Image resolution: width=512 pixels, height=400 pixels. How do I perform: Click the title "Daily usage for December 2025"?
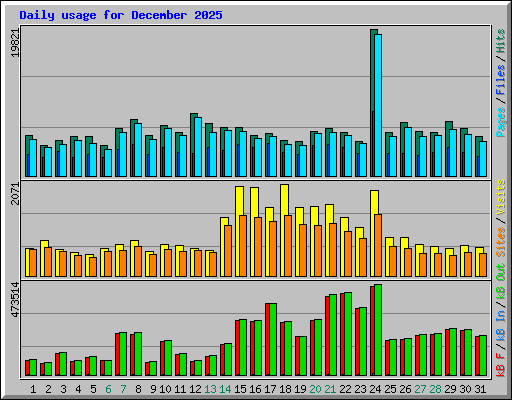(x=121, y=15)
